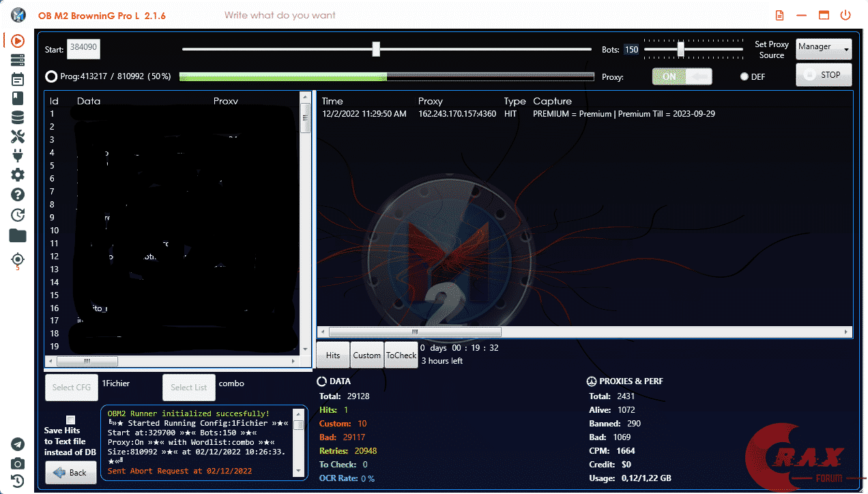Click the Capture column header
This screenshot has height=494, width=868.
(552, 101)
